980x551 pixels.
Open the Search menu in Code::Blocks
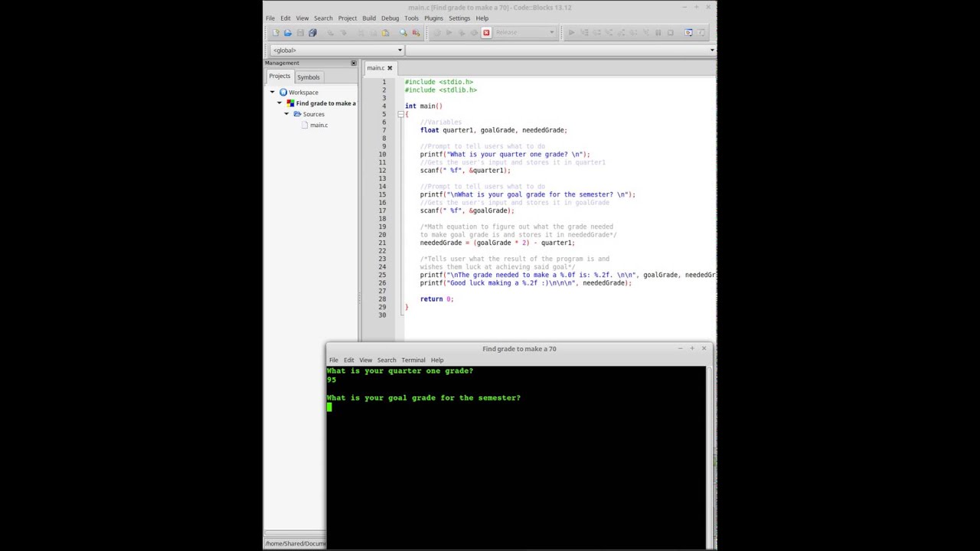tap(323, 18)
